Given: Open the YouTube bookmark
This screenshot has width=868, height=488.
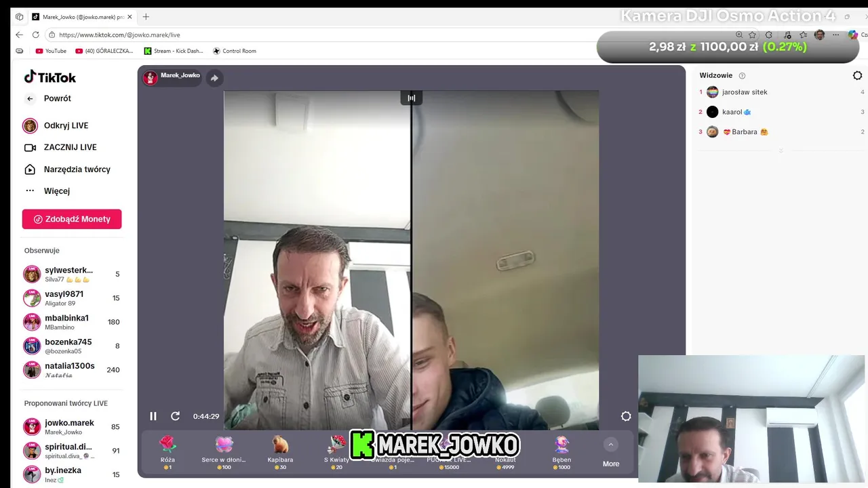Looking at the screenshot, I should point(51,51).
